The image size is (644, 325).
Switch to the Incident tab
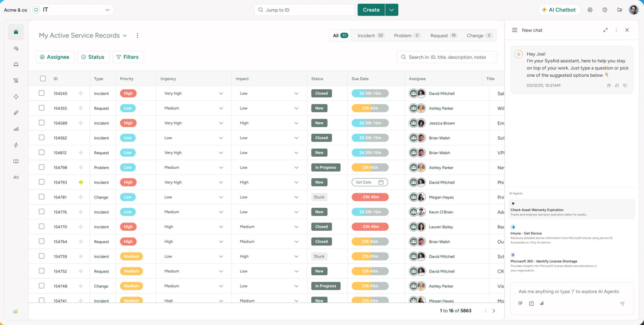[371, 35]
